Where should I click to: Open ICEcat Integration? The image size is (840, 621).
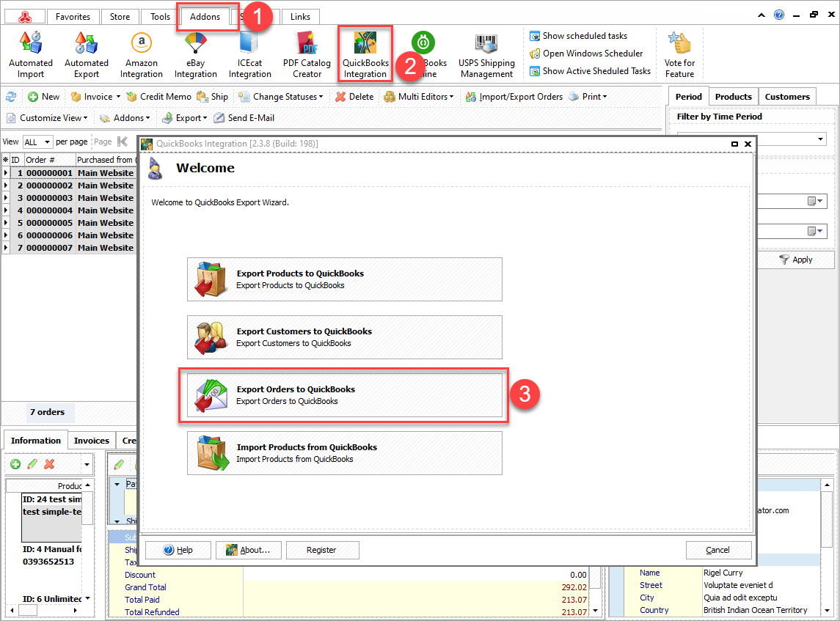pyautogui.click(x=249, y=54)
